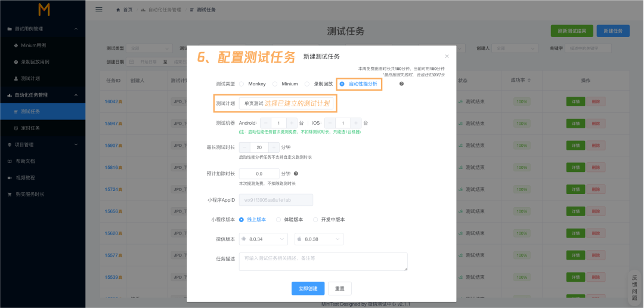This screenshot has width=644, height=308.
Task: Click 首页 breadcrumb link
Action: pyautogui.click(x=128, y=10)
